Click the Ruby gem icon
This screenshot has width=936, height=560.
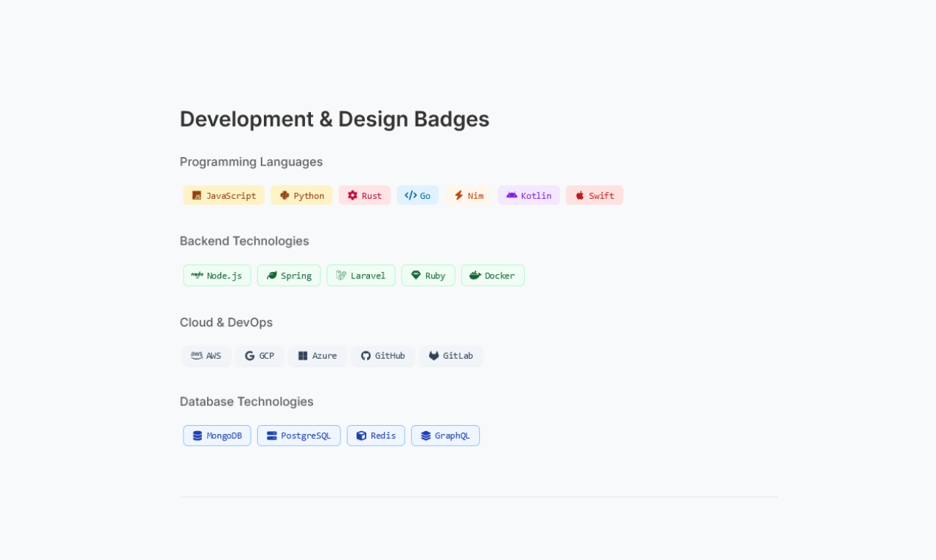click(416, 275)
